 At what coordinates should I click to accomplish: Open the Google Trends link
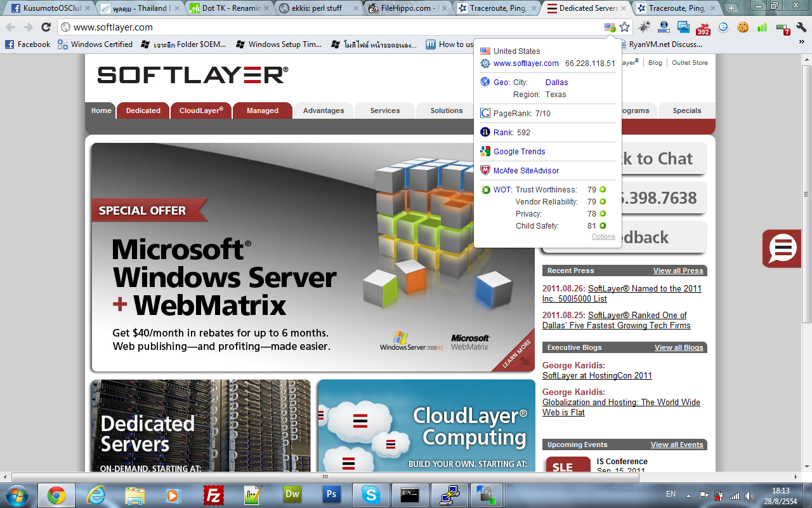tap(519, 152)
